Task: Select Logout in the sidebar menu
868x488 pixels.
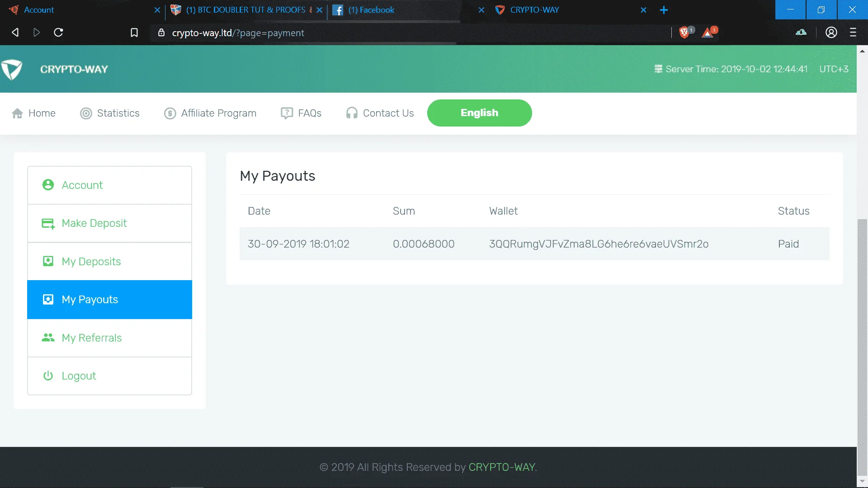Action: (x=109, y=376)
